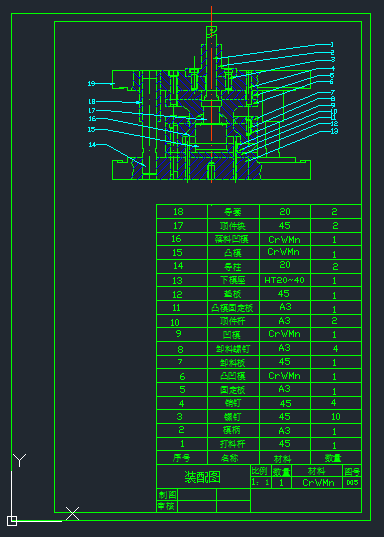Select the 打料杆 name cell
Screen dimensions: 384x537
(x=233, y=444)
